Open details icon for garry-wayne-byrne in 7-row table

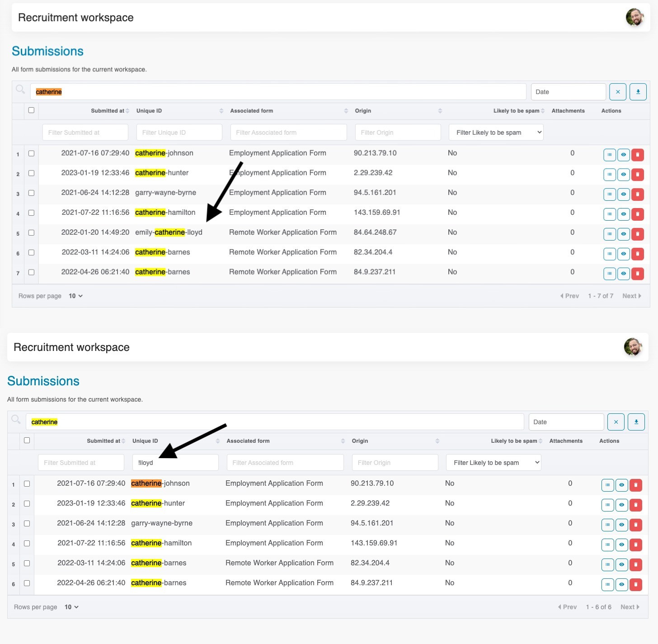(610, 194)
